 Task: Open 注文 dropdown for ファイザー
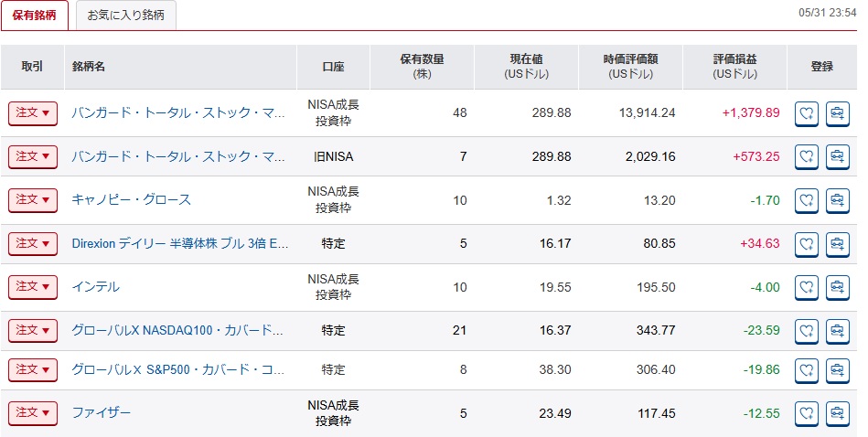coord(33,413)
